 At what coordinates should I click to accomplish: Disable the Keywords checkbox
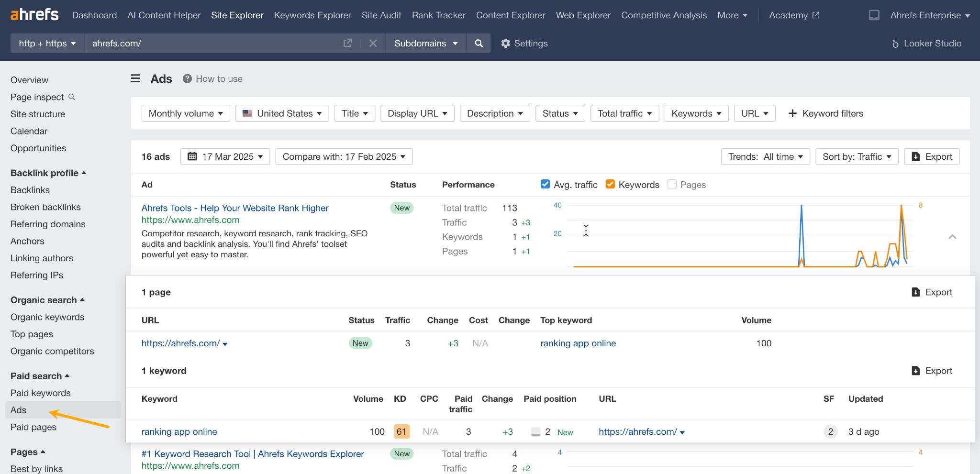click(x=610, y=184)
